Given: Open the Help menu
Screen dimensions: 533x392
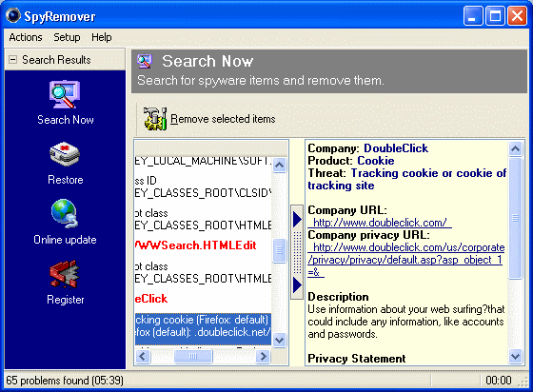Looking at the screenshot, I should click(x=101, y=37).
